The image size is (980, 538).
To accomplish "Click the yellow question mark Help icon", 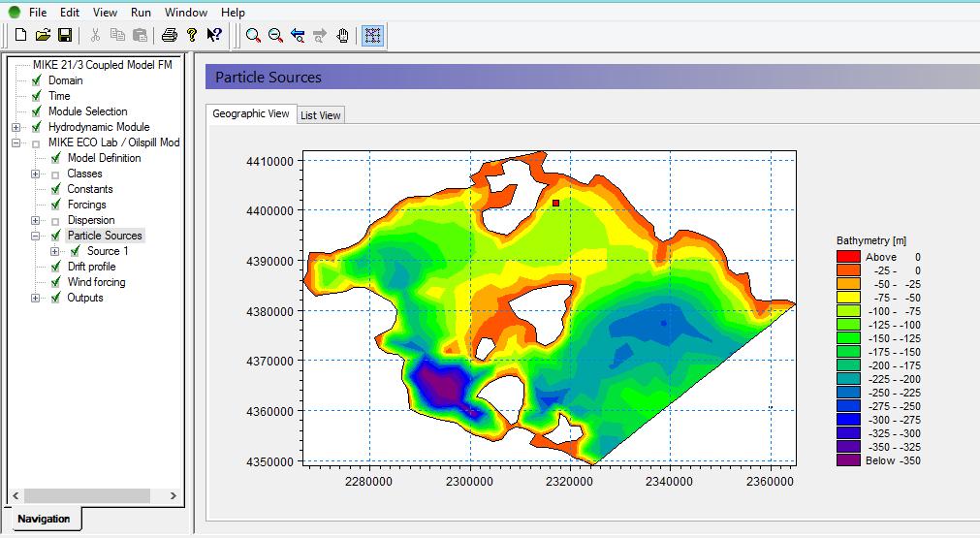I will pyautogui.click(x=192, y=35).
